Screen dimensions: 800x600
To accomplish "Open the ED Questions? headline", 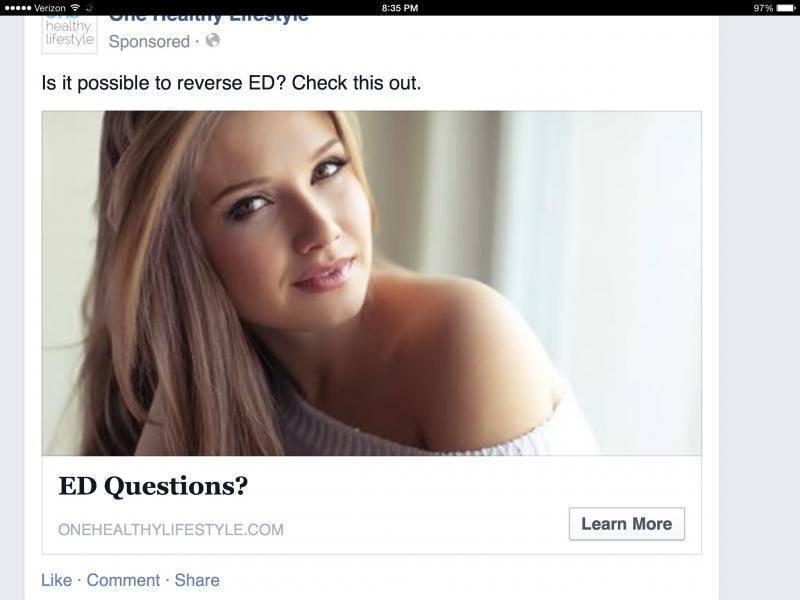I will click(x=153, y=486).
